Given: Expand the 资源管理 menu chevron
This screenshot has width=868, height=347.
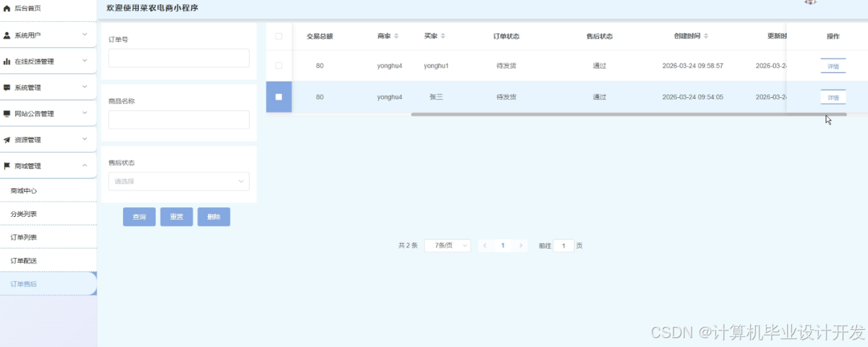Looking at the screenshot, I should (85, 139).
